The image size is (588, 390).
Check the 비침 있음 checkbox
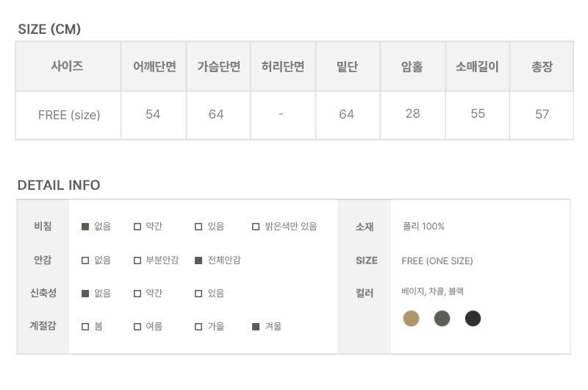click(x=198, y=227)
